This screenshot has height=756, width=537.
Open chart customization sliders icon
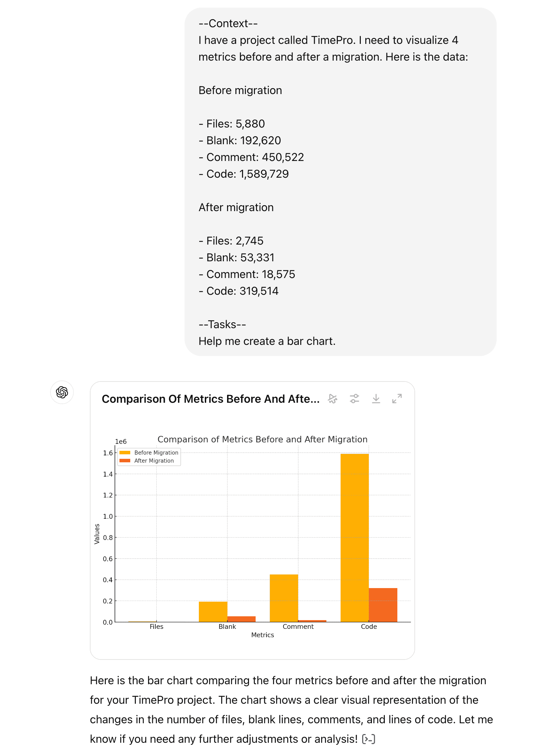(x=354, y=399)
